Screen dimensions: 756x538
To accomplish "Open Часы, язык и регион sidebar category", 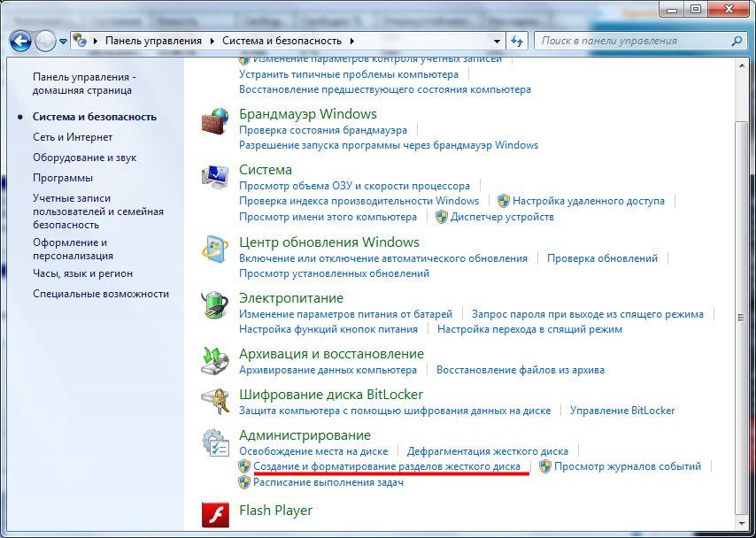I will point(82,273).
